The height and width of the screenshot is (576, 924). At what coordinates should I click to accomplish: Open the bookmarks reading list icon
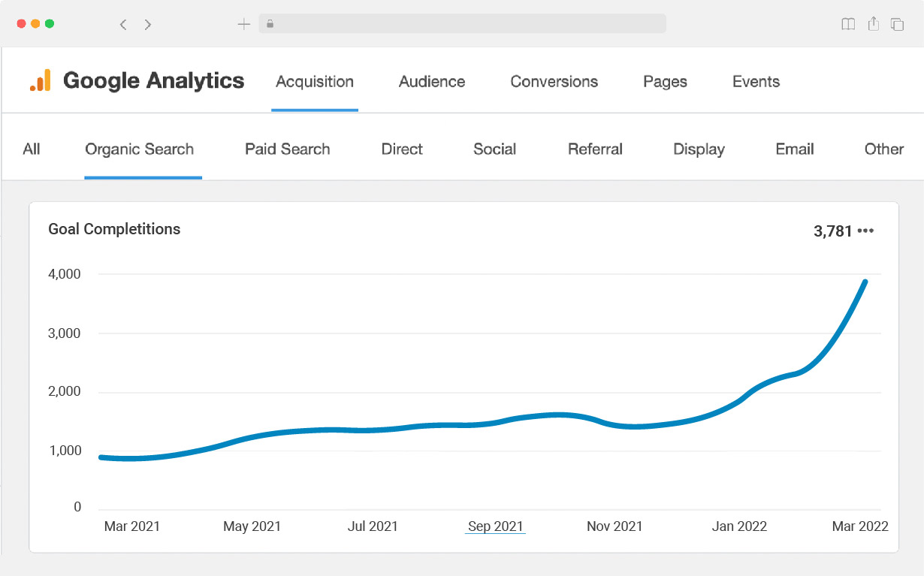point(848,24)
